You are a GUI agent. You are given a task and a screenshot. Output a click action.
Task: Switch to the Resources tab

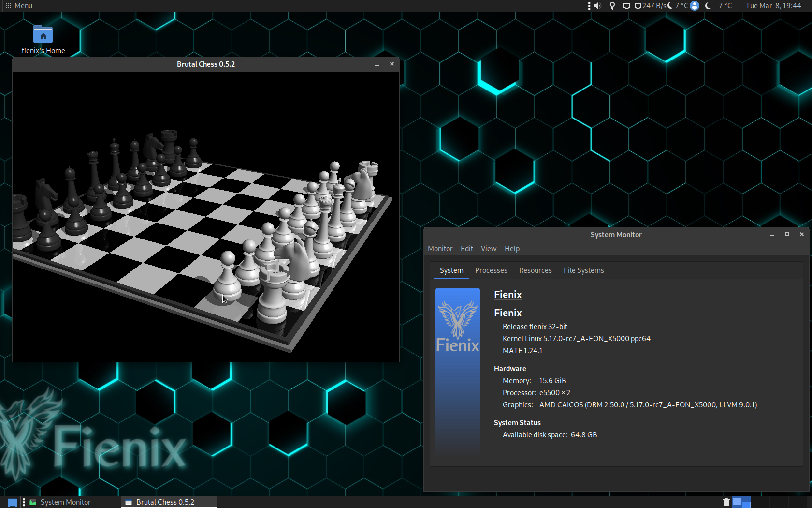[x=535, y=270]
